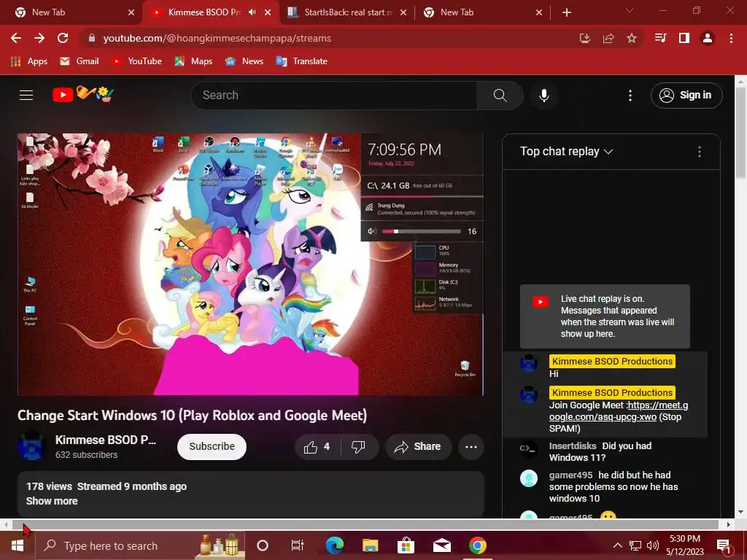Screen dimensions: 747x560
Task: Click the horizontal scrollbar right arrow
Action: click(729, 524)
